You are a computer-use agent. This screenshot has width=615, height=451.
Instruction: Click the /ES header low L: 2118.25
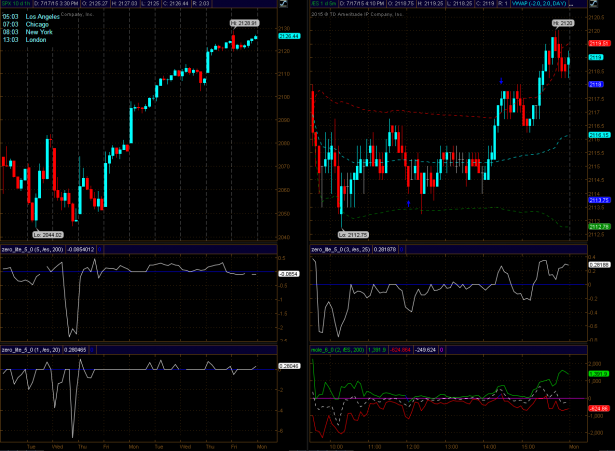pyautogui.click(x=459, y=4)
